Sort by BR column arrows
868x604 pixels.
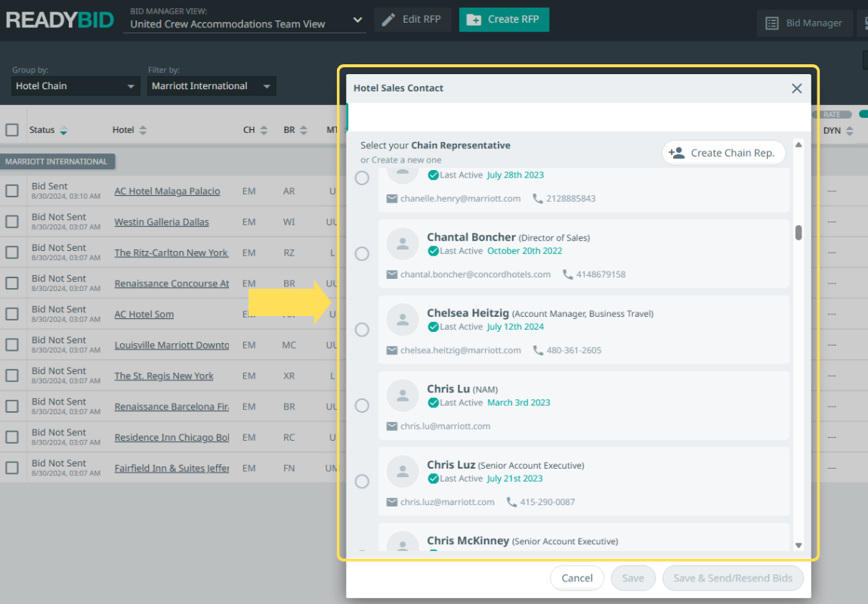[x=304, y=130]
